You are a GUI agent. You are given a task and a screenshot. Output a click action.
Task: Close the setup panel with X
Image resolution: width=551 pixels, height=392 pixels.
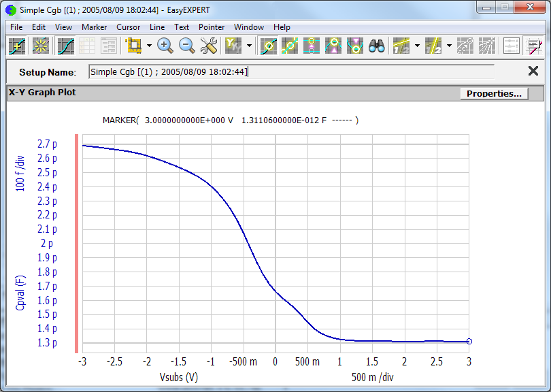pyautogui.click(x=533, y=71)
